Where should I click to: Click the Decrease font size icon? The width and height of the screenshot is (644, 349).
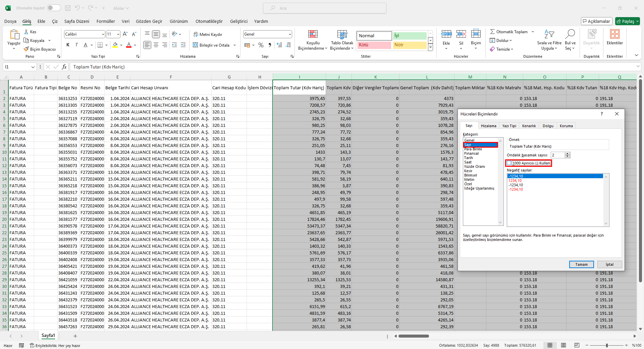(x=134, y=34)
